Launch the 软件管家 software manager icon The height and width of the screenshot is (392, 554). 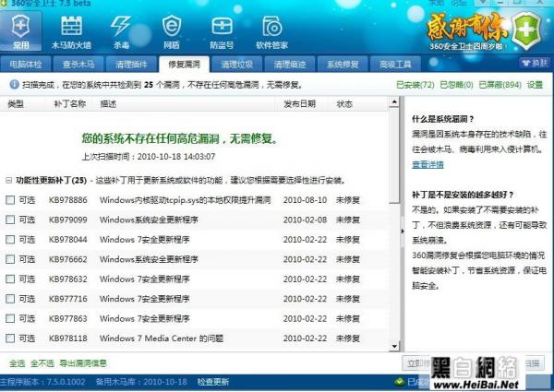coord(271,29)
